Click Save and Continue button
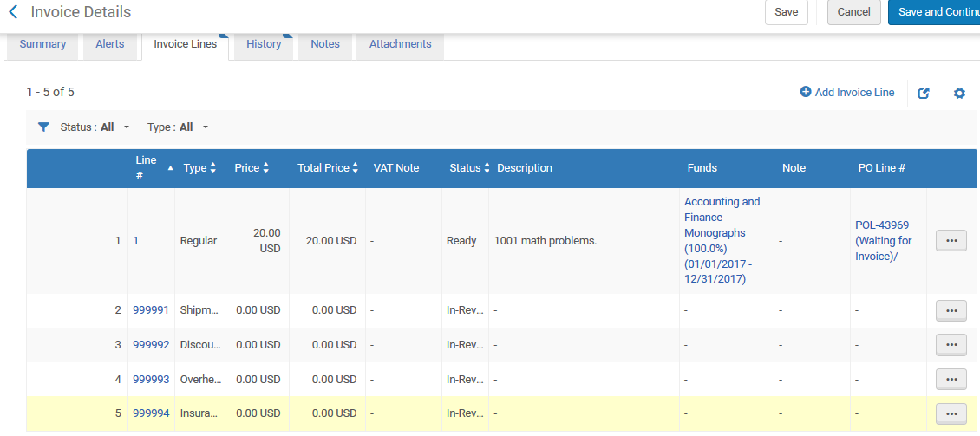This screenshot has height=436, width=980. (934, 12)
